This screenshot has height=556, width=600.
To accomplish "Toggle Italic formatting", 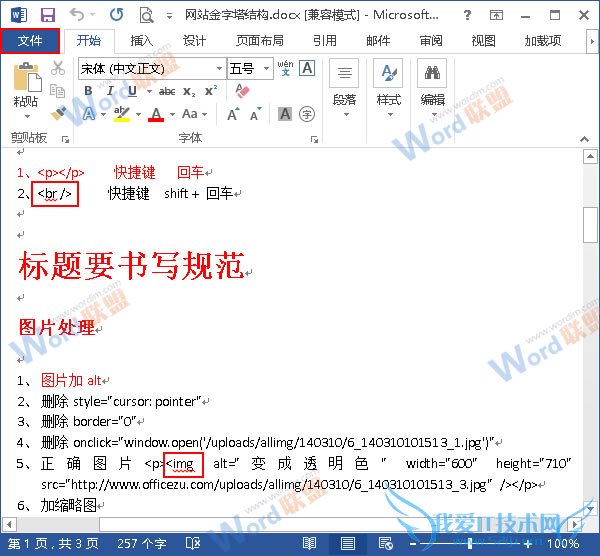I will click(106, 91).
